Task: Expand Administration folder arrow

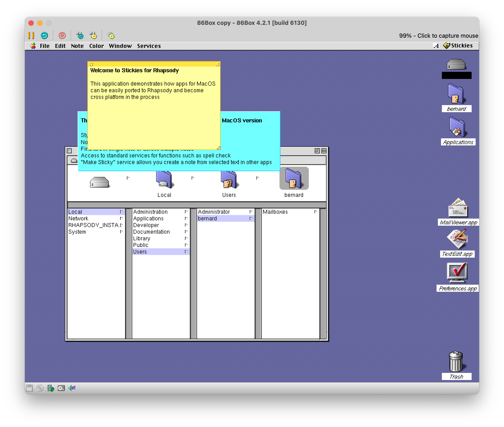Action: click(186, 212)
